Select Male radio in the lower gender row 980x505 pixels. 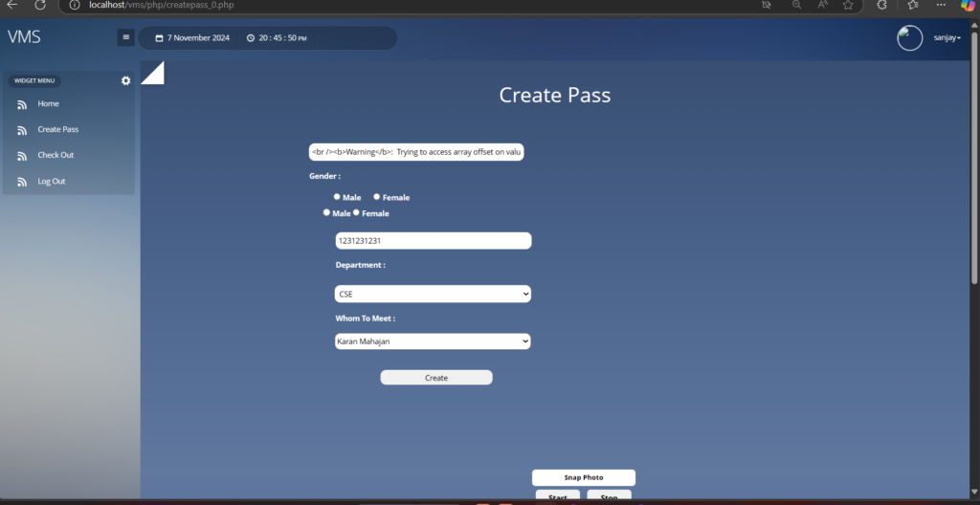coord(326,212)
